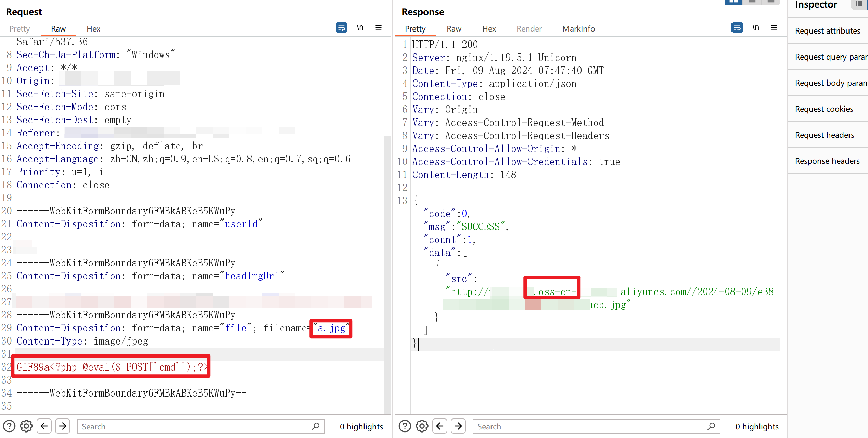Toggle word wrap icon in Response panel
Image resolution: width=868 pixels, height=438 pixels.
click(x=737, y=28)
